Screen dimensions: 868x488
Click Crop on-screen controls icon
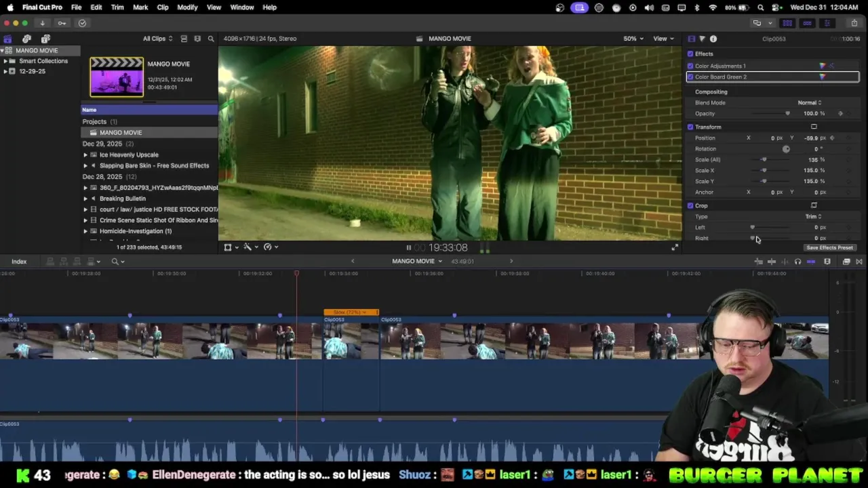click(x=814, y=205)
